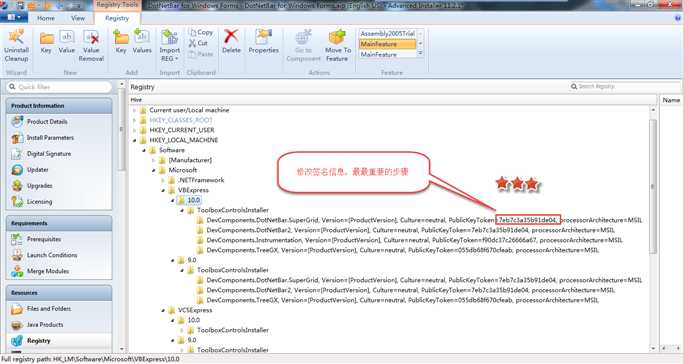Expand the HKEY_CURRENT_USER node
Screen dimensions: 683x364
(135, 130)
